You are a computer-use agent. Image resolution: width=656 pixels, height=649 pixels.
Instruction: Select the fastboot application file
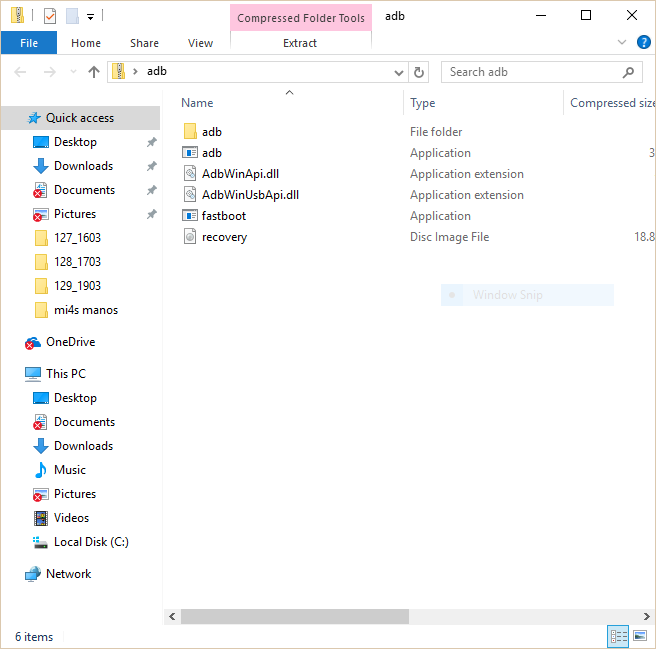[x=223, y=216]
